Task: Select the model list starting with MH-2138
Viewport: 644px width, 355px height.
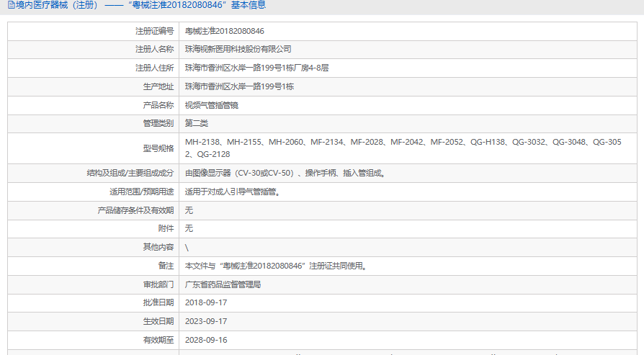Action: pos(403,148)
